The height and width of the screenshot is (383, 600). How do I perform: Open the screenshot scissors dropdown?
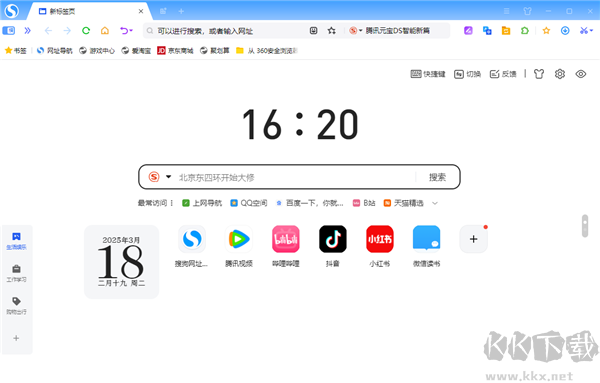pos(586,31)
